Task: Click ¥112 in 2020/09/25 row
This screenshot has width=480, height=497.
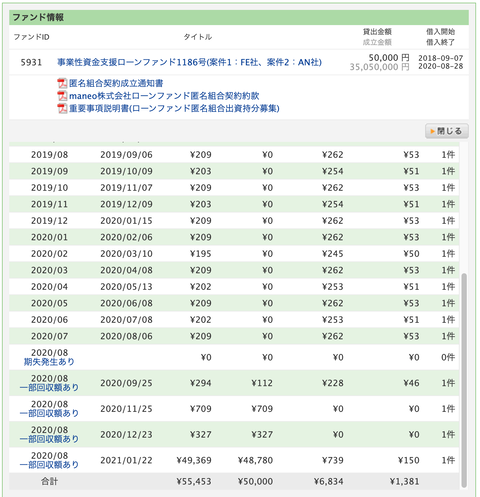Action: [x=262, y=383]
